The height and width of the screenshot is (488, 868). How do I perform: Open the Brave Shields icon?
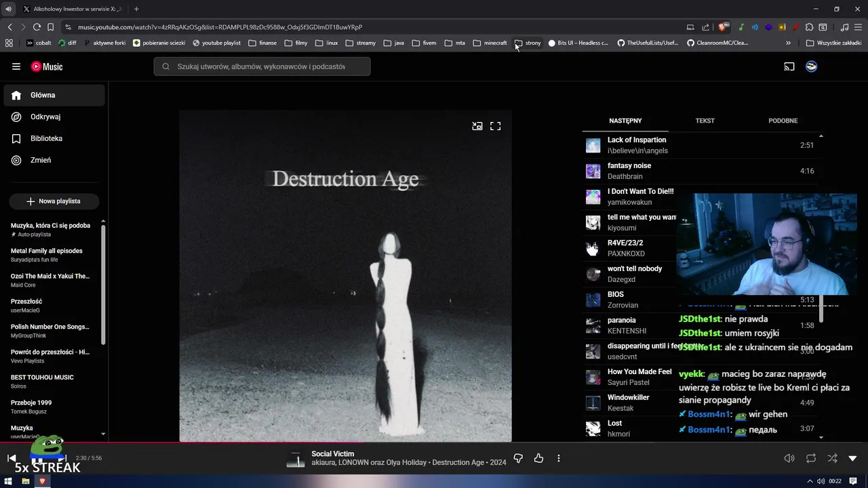click(723, 27)
